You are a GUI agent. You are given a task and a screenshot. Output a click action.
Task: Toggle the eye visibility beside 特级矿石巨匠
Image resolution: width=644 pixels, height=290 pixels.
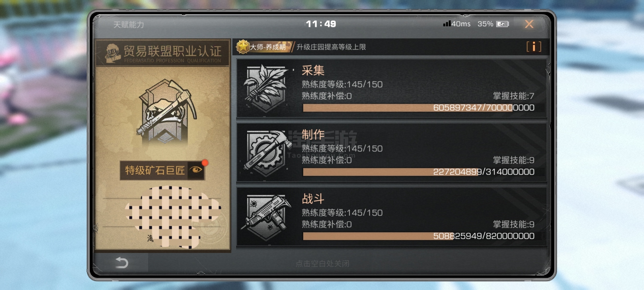pyautogui.click(x=196, y=170)
